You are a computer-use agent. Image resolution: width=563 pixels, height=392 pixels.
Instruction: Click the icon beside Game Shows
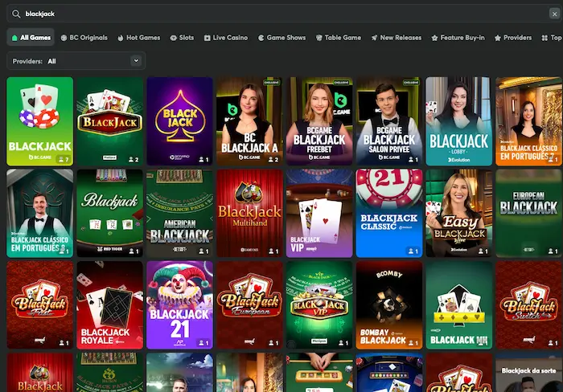[261, 38]
